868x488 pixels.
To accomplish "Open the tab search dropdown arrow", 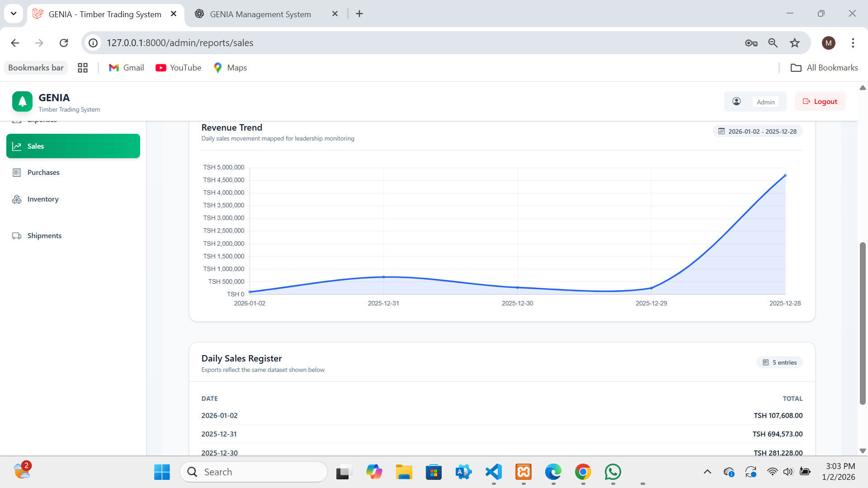I will pos(14,14).
